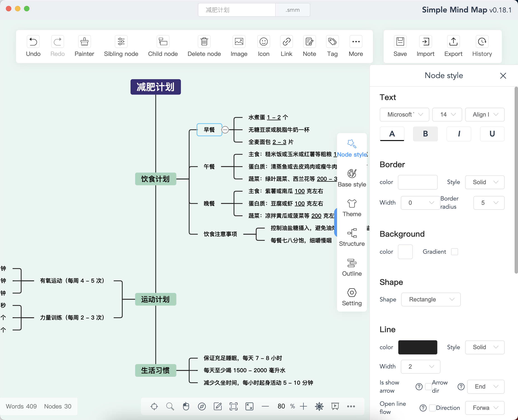Open the Structure panel
The height and width of the screenshot is (420, 518).
(352, 237)
